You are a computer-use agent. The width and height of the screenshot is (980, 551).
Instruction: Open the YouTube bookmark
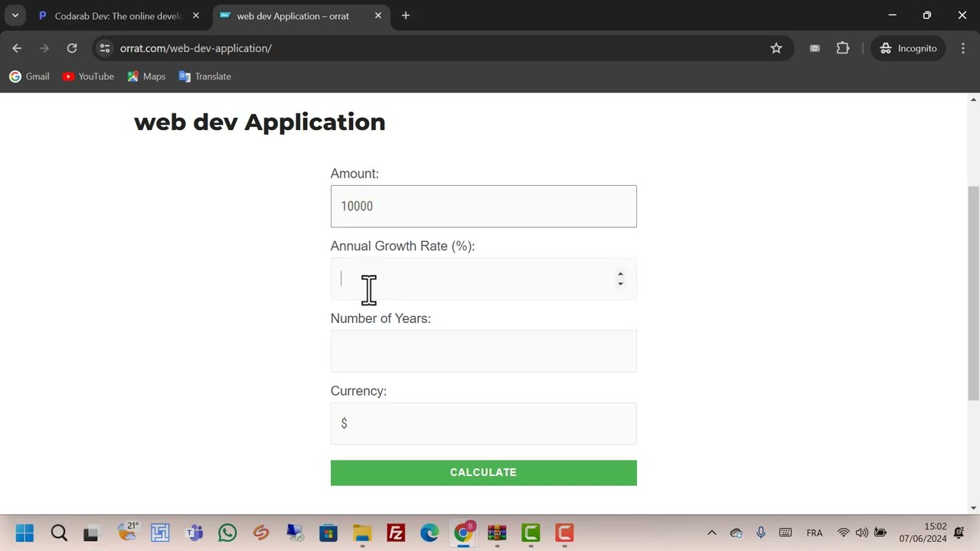point(88,77)
